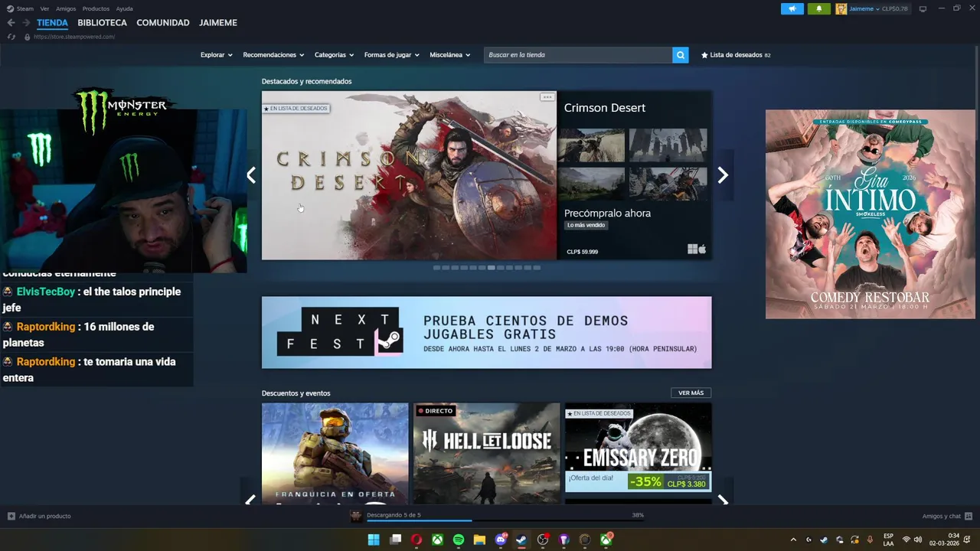This screenshot has width=980, height=551.
Task: Click the Lo más vendido tag
Action: point(586,225)
